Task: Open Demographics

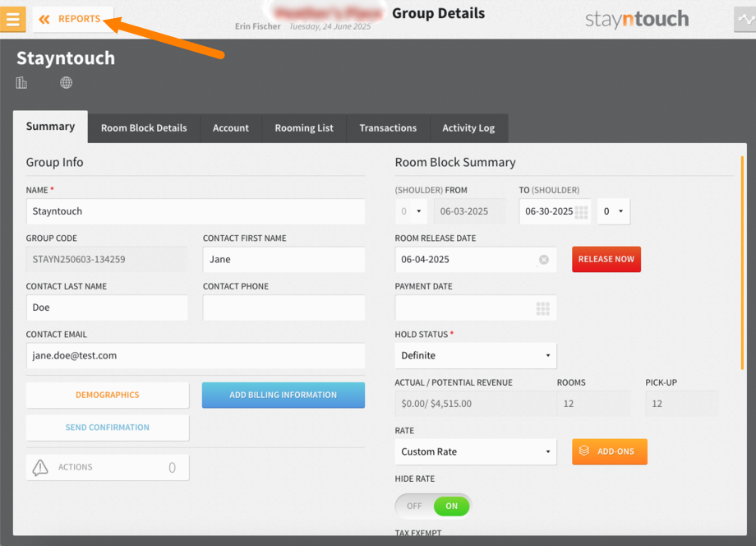Action: coord(108,395)
